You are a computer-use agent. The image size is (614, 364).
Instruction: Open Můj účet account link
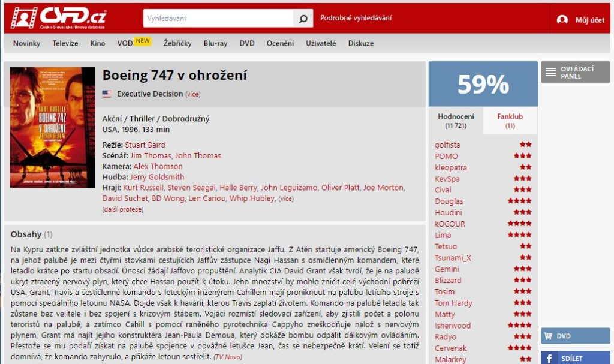(590, 20)
